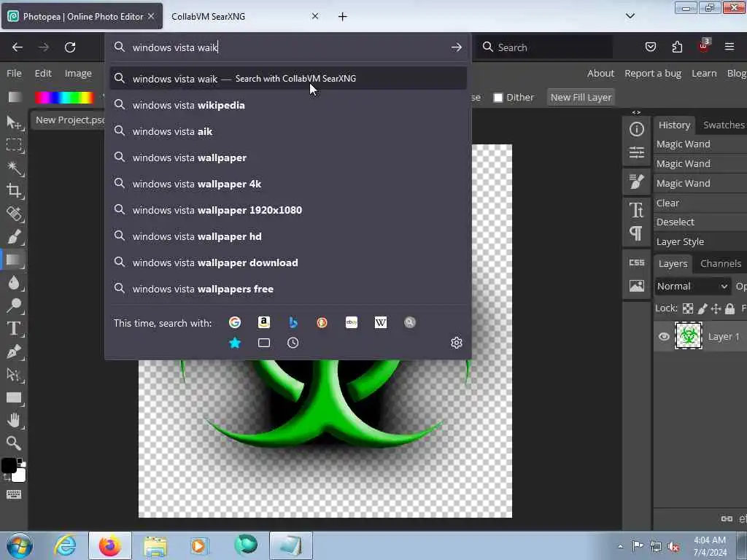
Task: Click the black foreground color swatch
Action: tap(9, 465)
